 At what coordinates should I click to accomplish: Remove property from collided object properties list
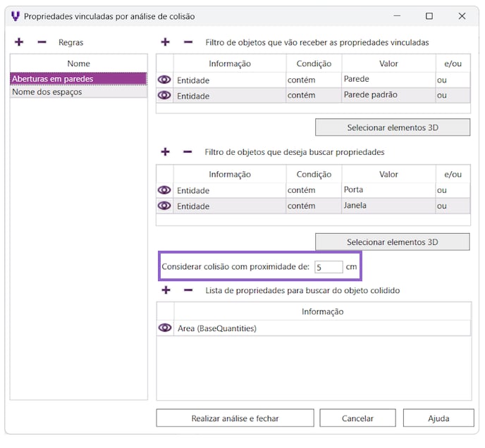188,290
